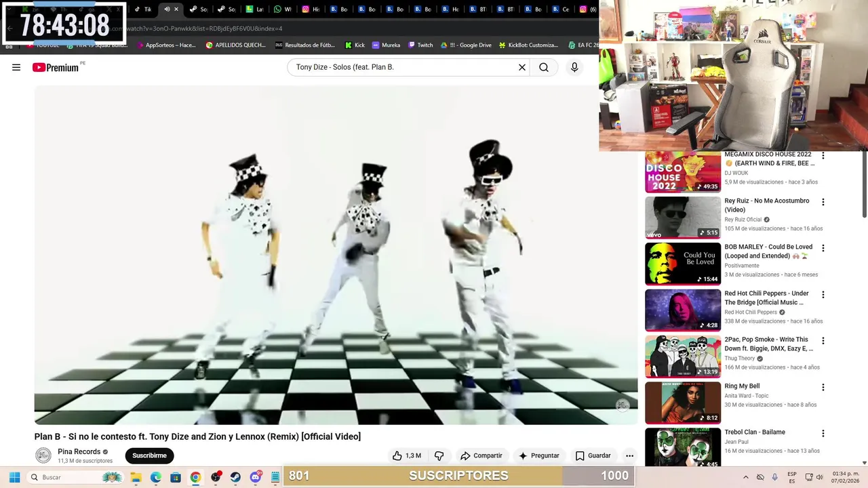This screenshot has height=488, width=868.
Task: Open Steam from the taskbar
Action: coord(235,477)
